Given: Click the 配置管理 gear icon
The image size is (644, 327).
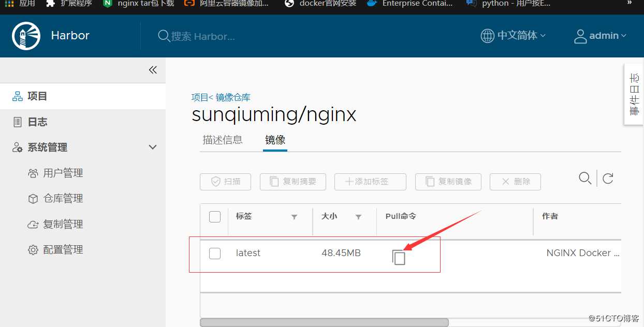Looking at the screenshot, I should click(x=33, y=250).
